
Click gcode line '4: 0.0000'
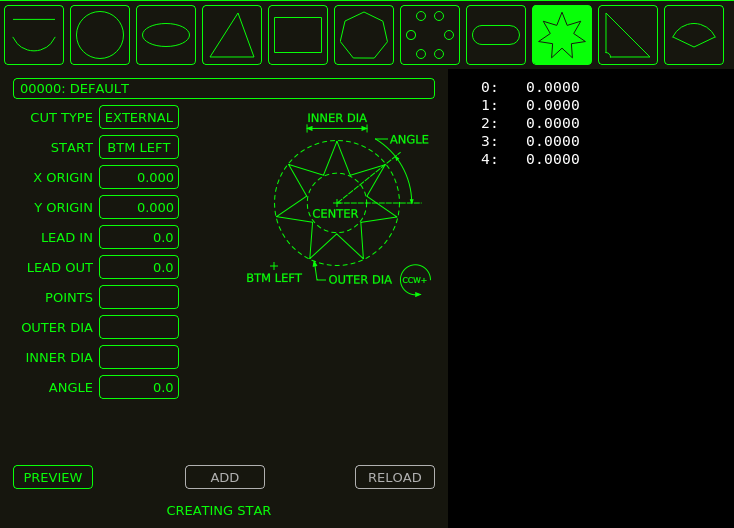(x=530, y=159)
